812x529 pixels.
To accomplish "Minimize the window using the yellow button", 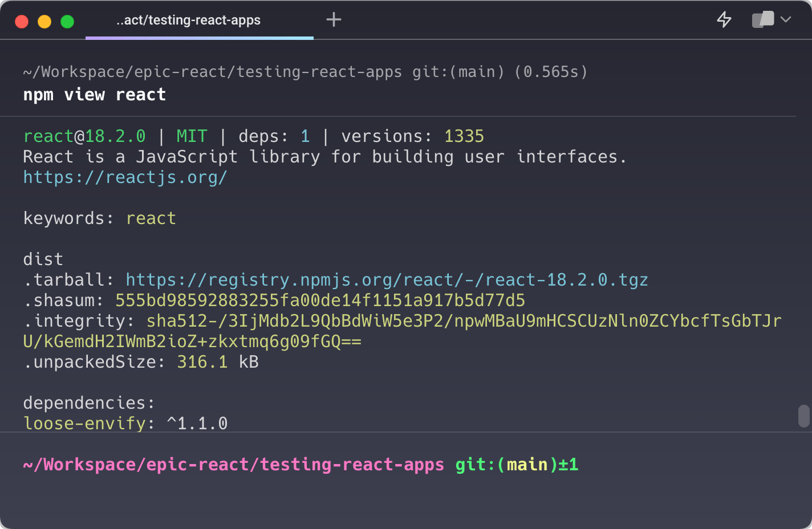I will (x=44, y=22).
